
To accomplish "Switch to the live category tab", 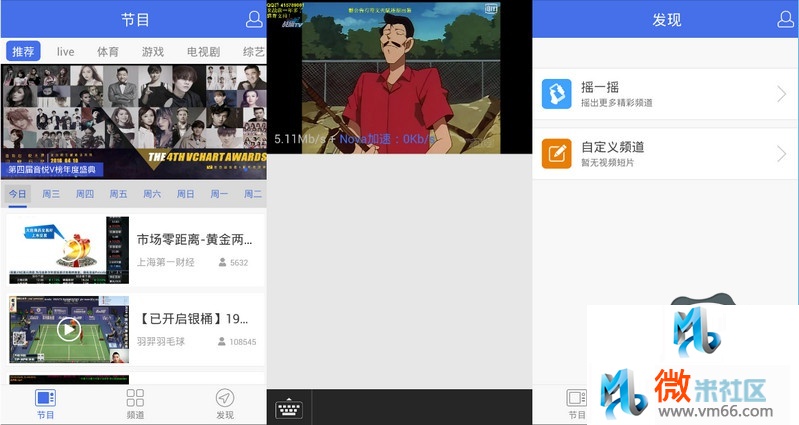I will pyautogui.click(x=65, y=51).
